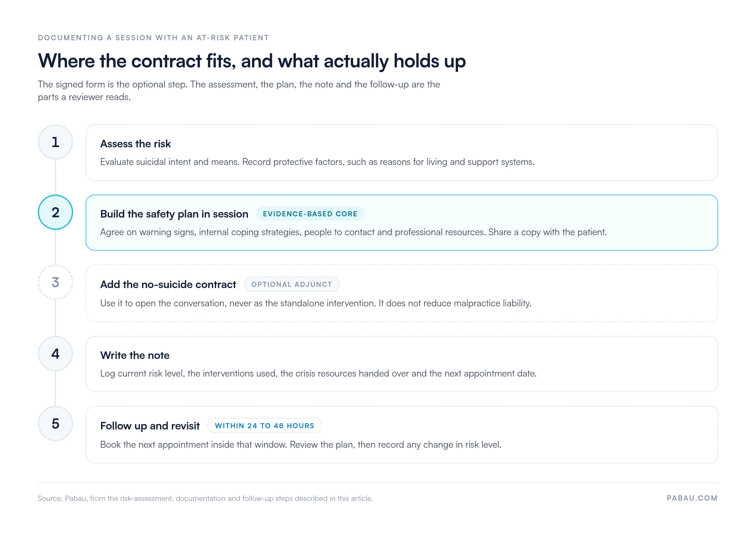Click the step 5 number circle
The image size is (756, 534).
click(55, 424)
